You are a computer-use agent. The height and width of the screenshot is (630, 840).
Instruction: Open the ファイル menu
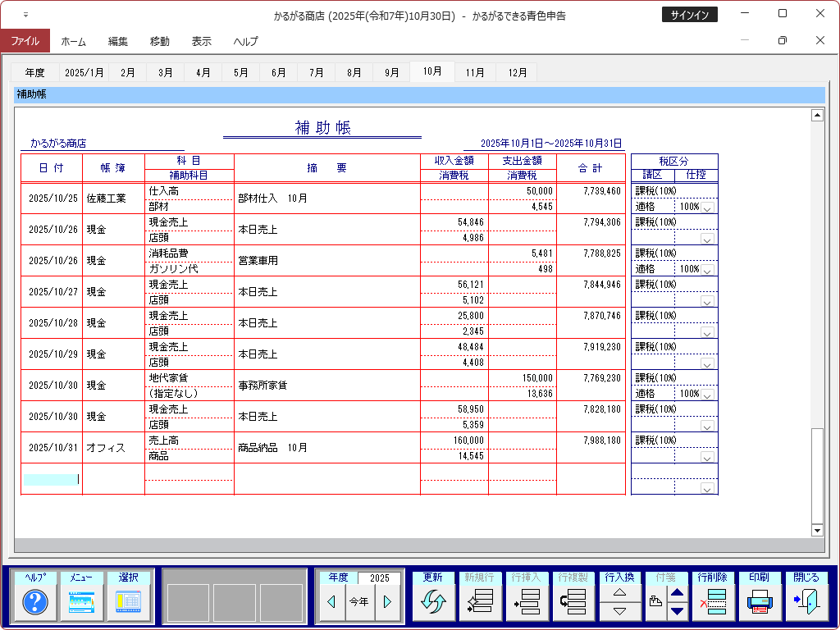[x=25, y=41]
